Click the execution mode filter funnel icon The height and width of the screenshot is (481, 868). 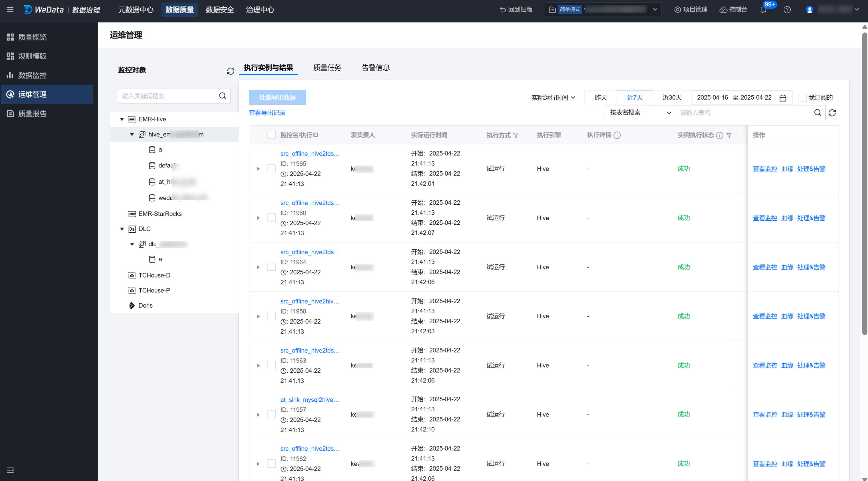[516, 136]
